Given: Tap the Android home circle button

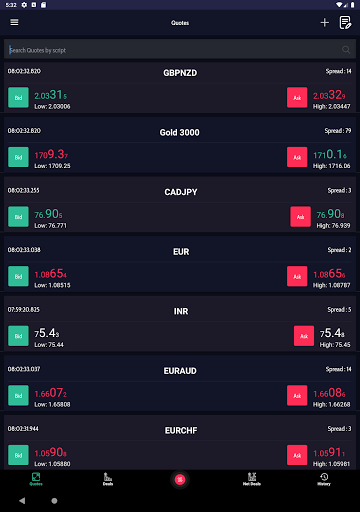Looking at the screenshot, I should click(54, 500).
